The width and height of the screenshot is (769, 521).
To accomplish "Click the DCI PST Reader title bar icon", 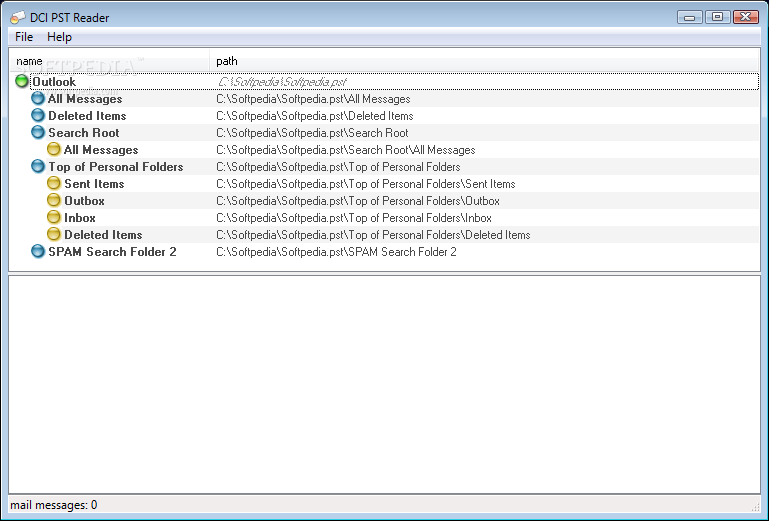I will 18,18.
